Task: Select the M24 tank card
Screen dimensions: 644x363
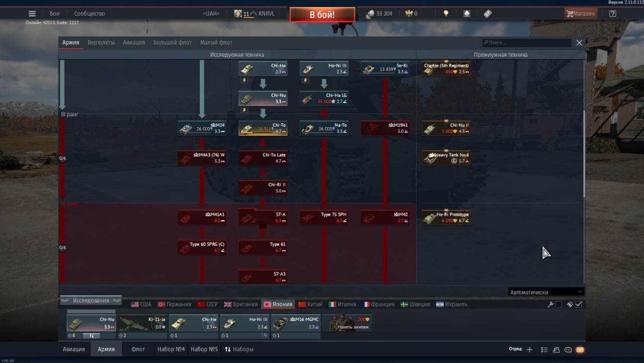Action: coord(202,128)
